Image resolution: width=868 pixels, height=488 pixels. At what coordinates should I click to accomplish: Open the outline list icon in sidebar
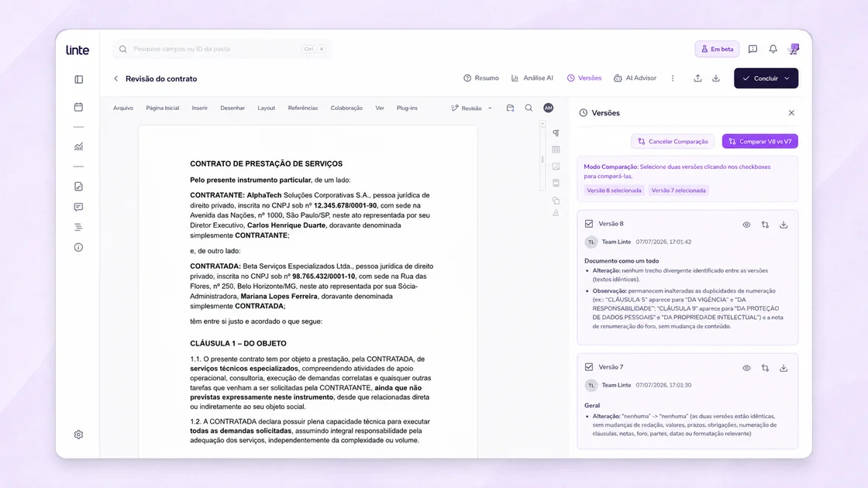[78, 227]
